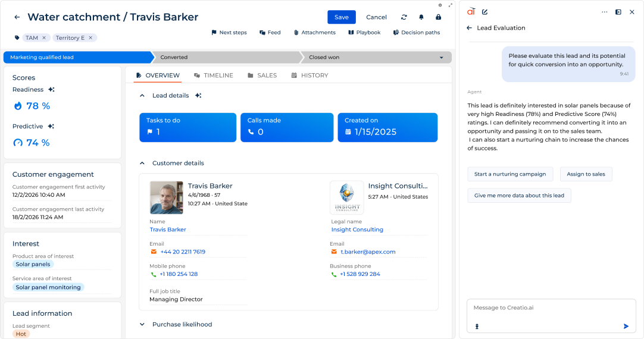Collapse the Customer details section
The height and width of the screenshot is (339, 644).
click(142, 163)
